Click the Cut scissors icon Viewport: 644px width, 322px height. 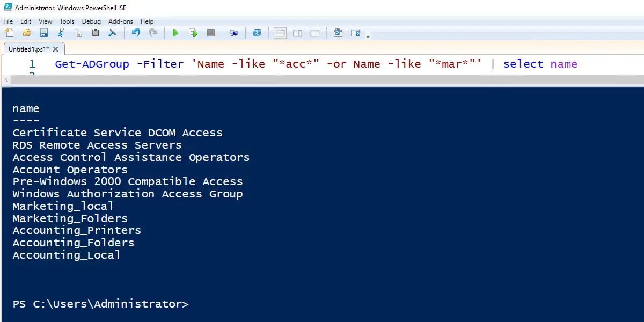(x=61, y=33)
